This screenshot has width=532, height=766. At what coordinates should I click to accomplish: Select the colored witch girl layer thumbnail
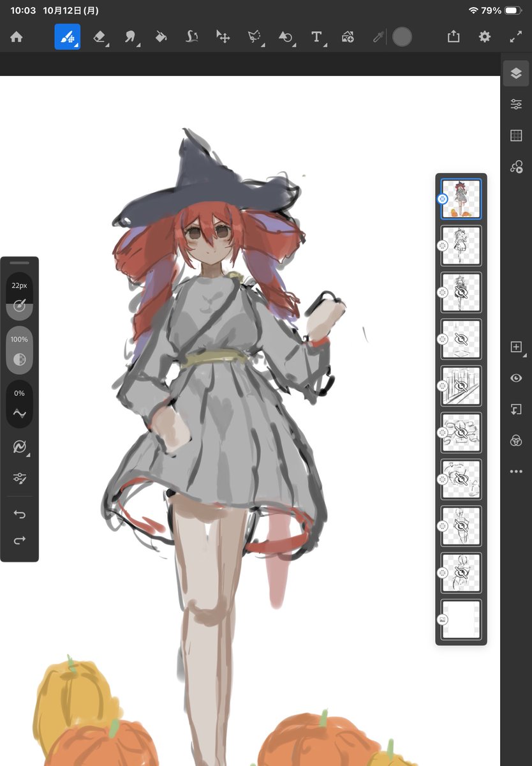461,199
